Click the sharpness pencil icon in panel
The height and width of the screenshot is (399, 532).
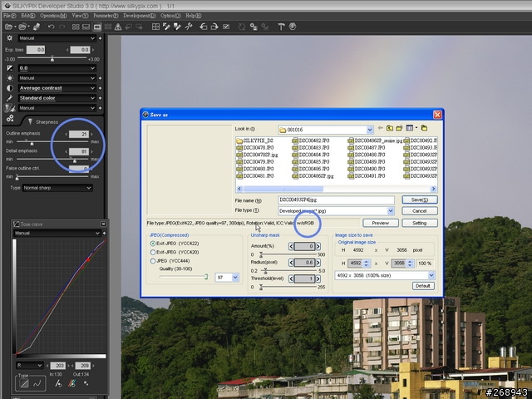tap(10, 108)
